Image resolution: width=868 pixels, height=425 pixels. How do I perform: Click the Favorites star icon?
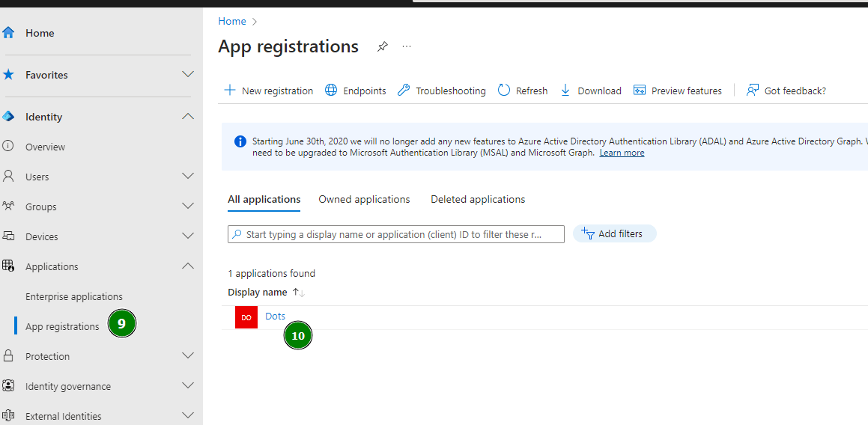(x=8, y=75)
